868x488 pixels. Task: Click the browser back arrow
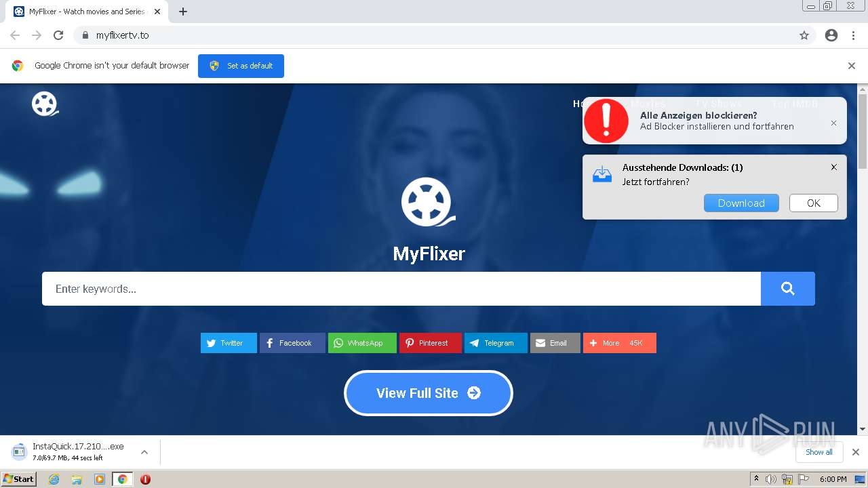(15, 35)
